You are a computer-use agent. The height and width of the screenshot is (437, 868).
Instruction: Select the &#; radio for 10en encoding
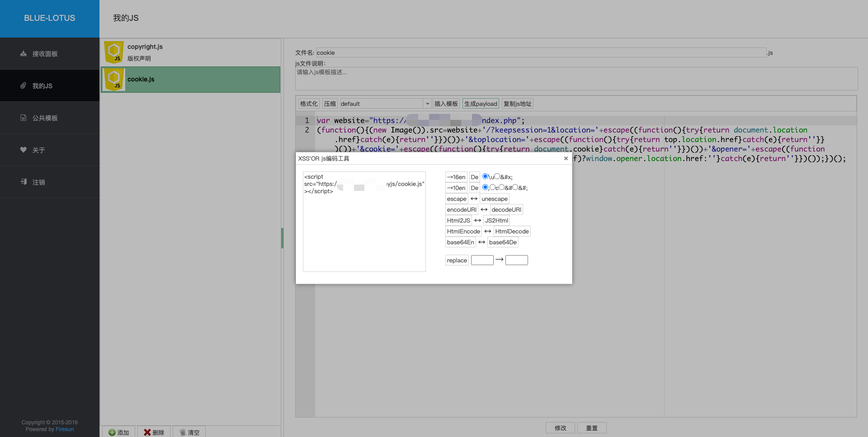[515, 187]
